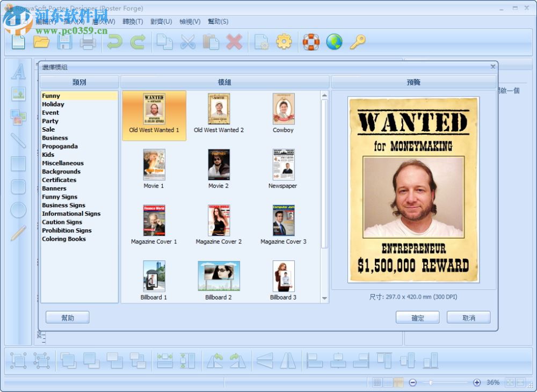
Task: Select the Insert Image tool
Action: [18, 94]
